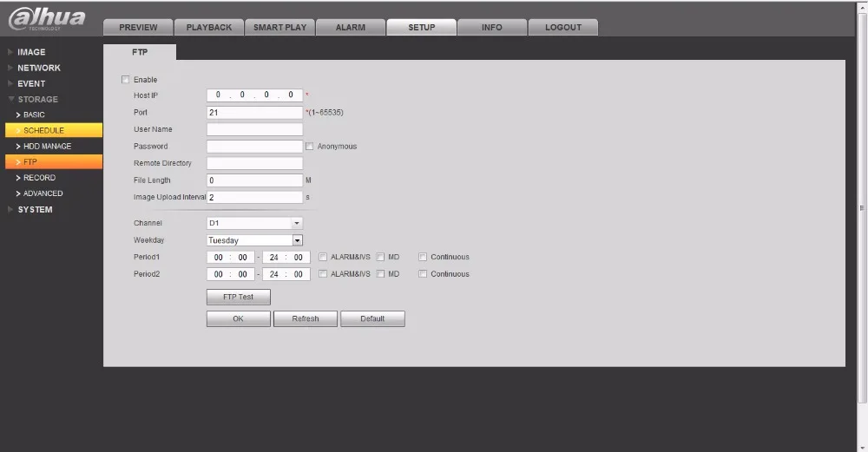
Task: Click the Image Upload Interval field
Action: click(254, 197)
